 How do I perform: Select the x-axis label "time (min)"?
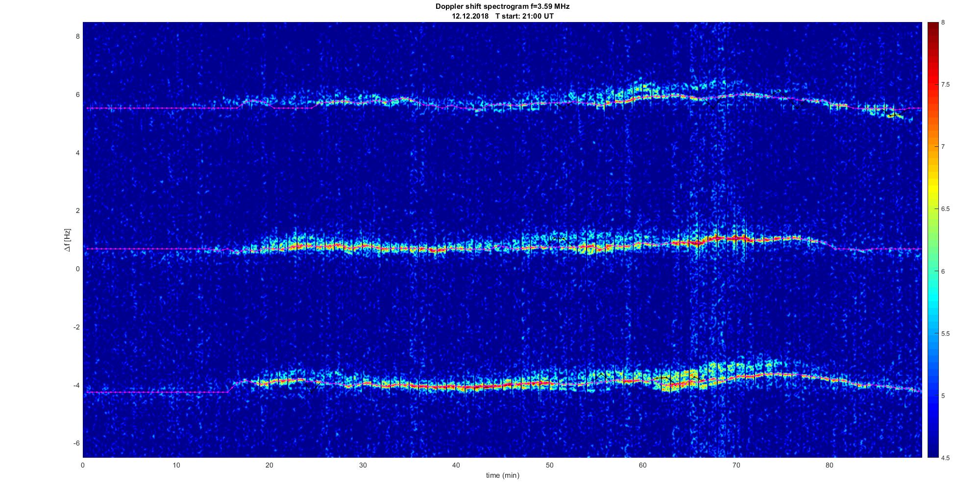tap(502, 475)
